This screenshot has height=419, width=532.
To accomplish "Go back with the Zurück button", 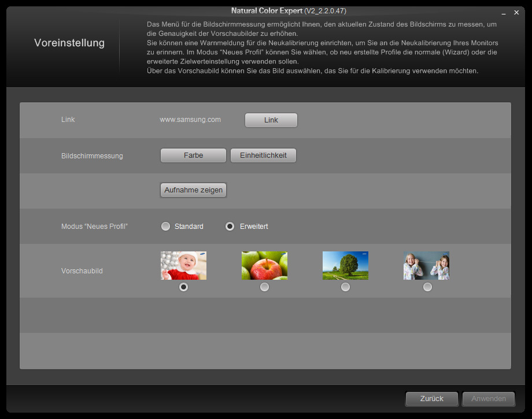I will point(432,399).
